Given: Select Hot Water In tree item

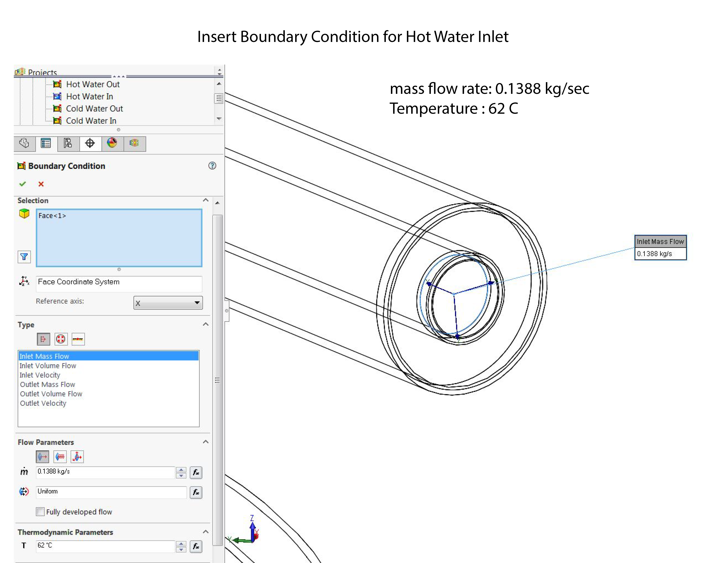Looking at the screenshot, I should (x=89, y=96).
